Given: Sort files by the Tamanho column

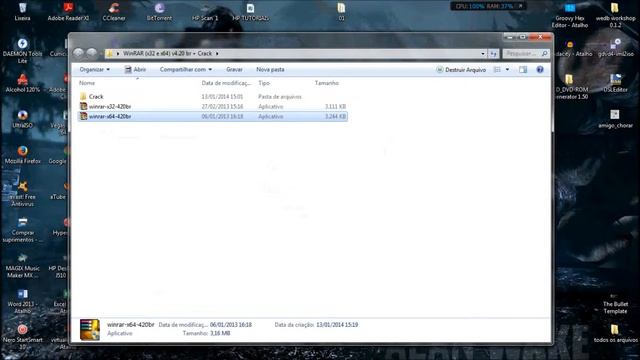Looking at the screenshot, I should click(x=327, y=83).
